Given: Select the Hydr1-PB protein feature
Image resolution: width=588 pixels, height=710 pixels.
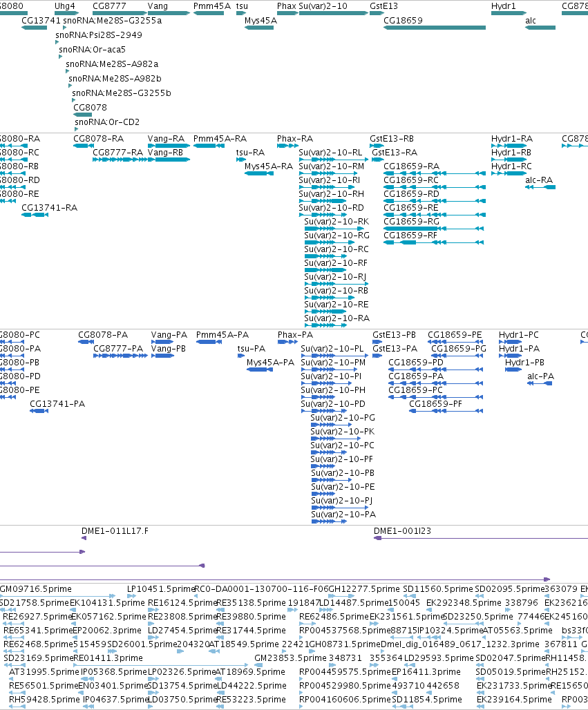Looking at the screenshot, I should (513, 370).
